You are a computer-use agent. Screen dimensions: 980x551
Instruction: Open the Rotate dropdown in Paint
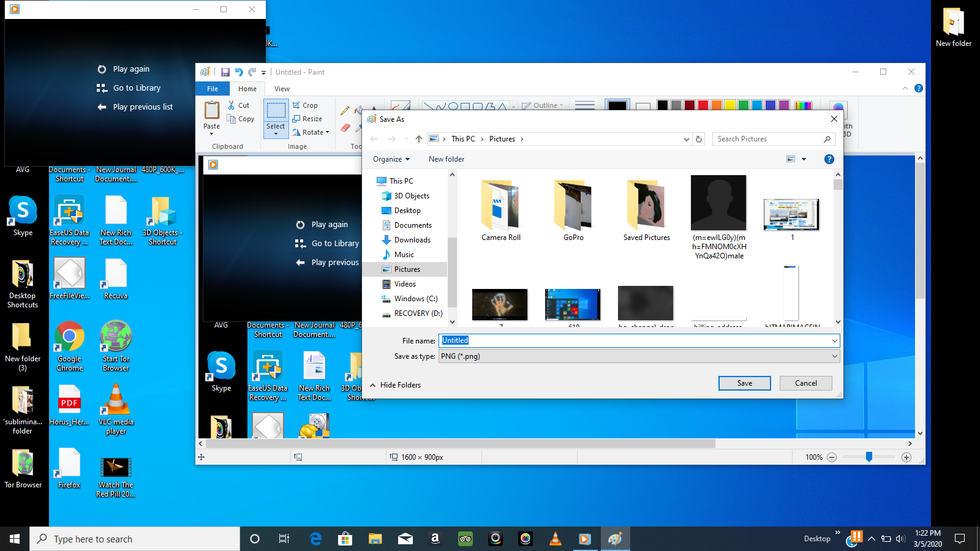311,132
